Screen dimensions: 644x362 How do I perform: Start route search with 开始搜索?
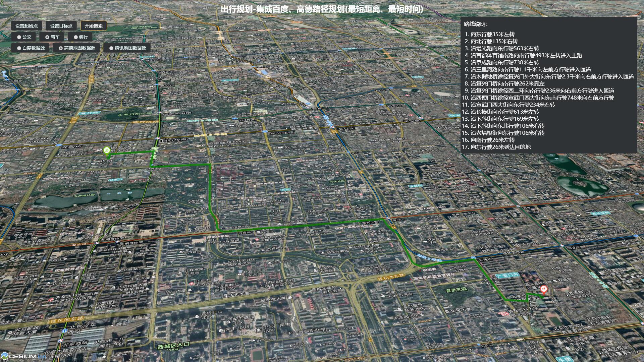(x=94, y=26)
